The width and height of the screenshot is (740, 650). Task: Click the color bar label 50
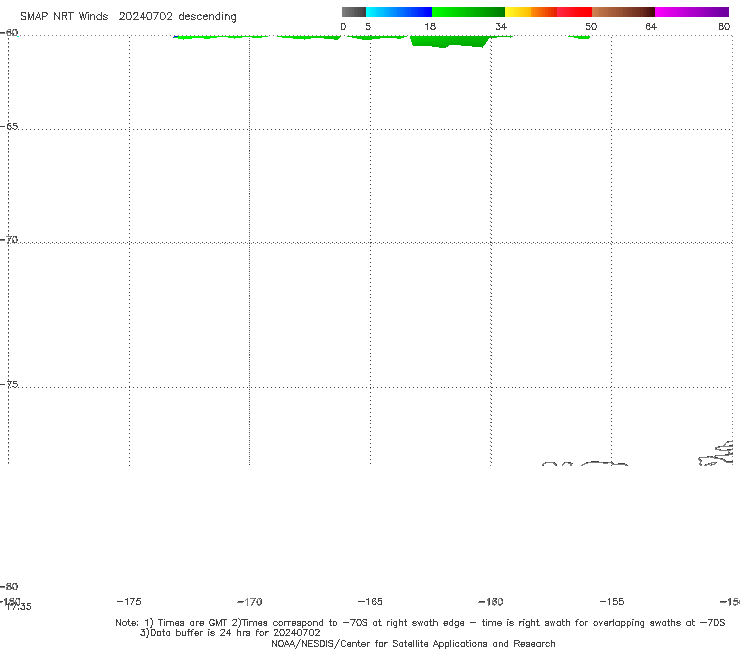point(591,27)
